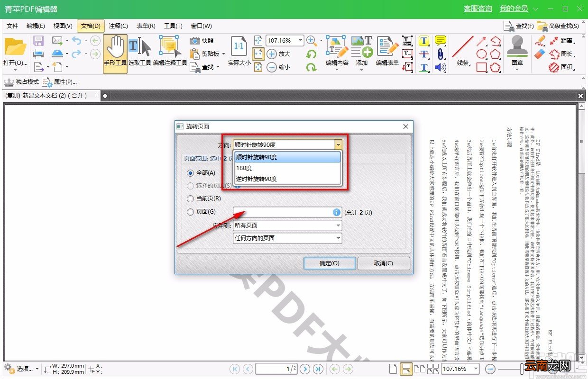Open the 我的会员 membership link
This screenshot has width=588, height=379.
pos(514,9)
